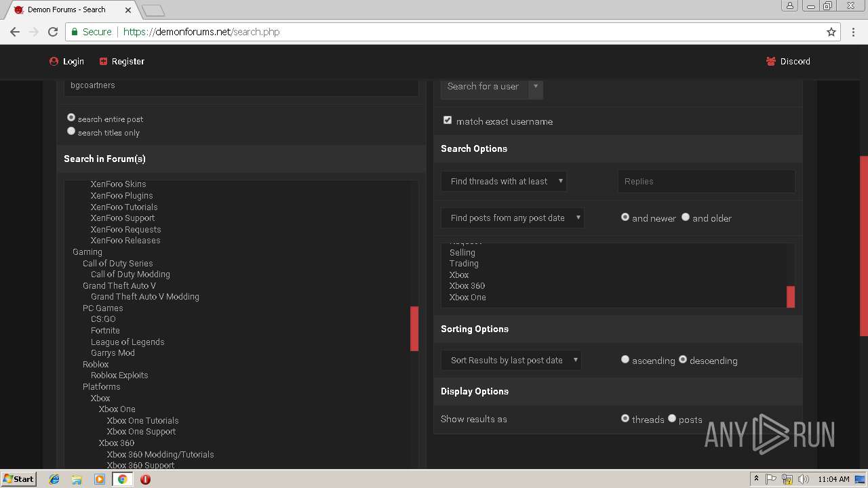This screenshot has width=868, height=488.
Task: Select XenForo Skins in forum list
Action: coord(118,184)
